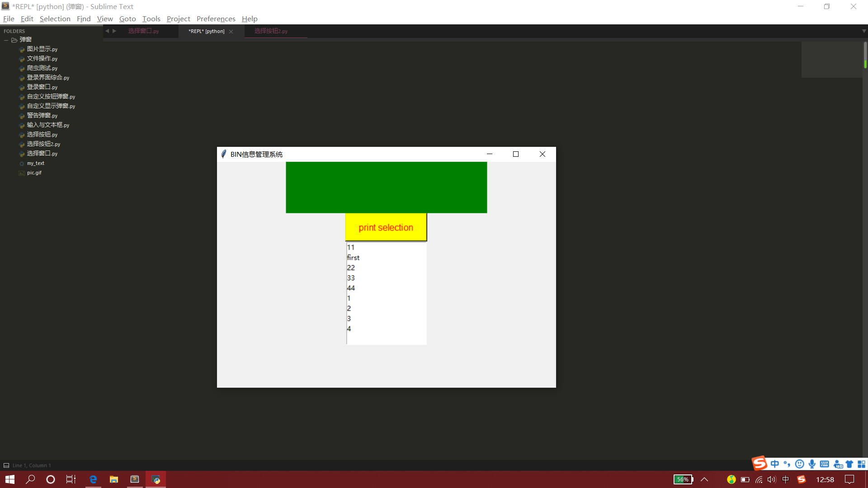Open 爬虫测试.py from the sidebar
Screen dimensions: 868x488
point(42,68)
